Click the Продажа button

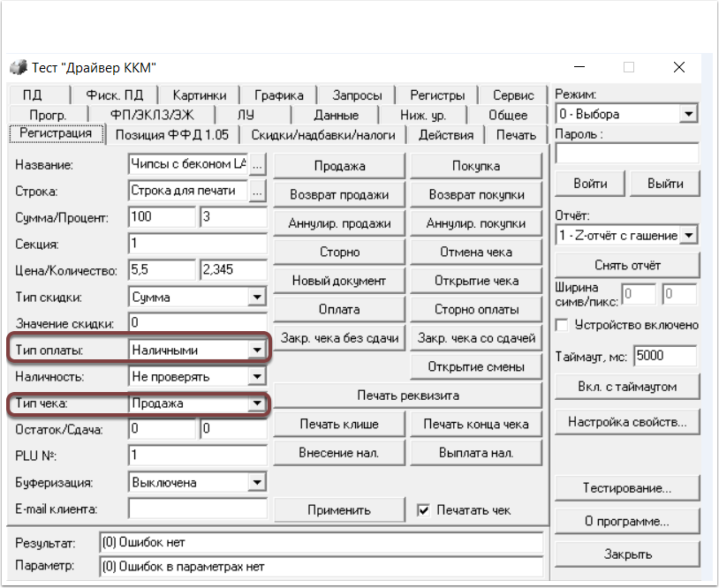339,166
